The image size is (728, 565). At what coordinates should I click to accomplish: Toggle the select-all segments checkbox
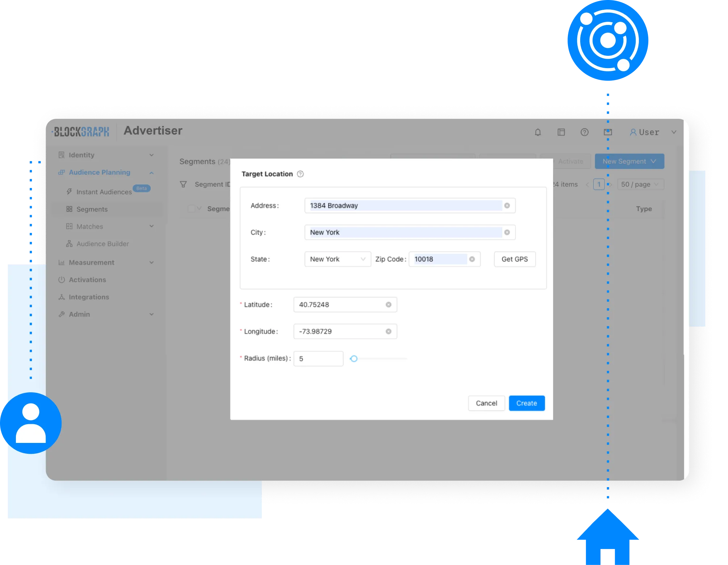(191, 209)
